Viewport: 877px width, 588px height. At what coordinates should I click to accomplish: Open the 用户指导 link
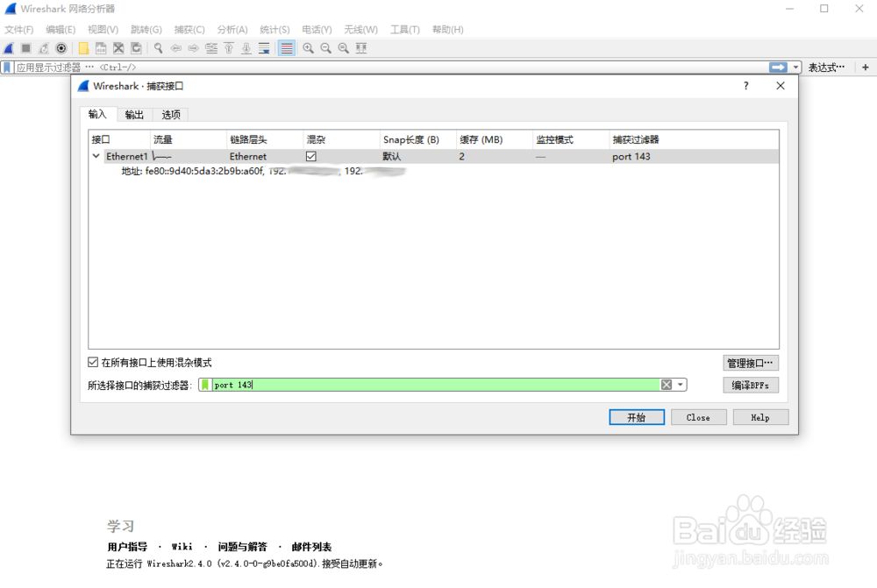127,547
